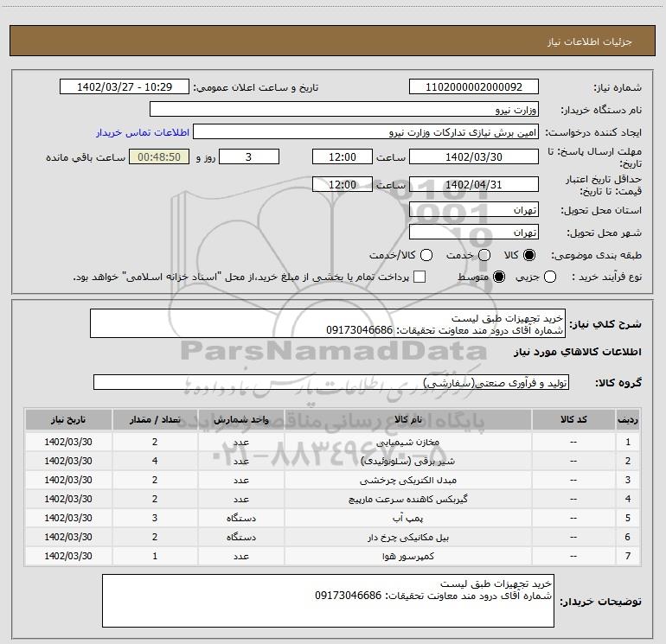Click the remaining days field showing 3

(249, 156)
